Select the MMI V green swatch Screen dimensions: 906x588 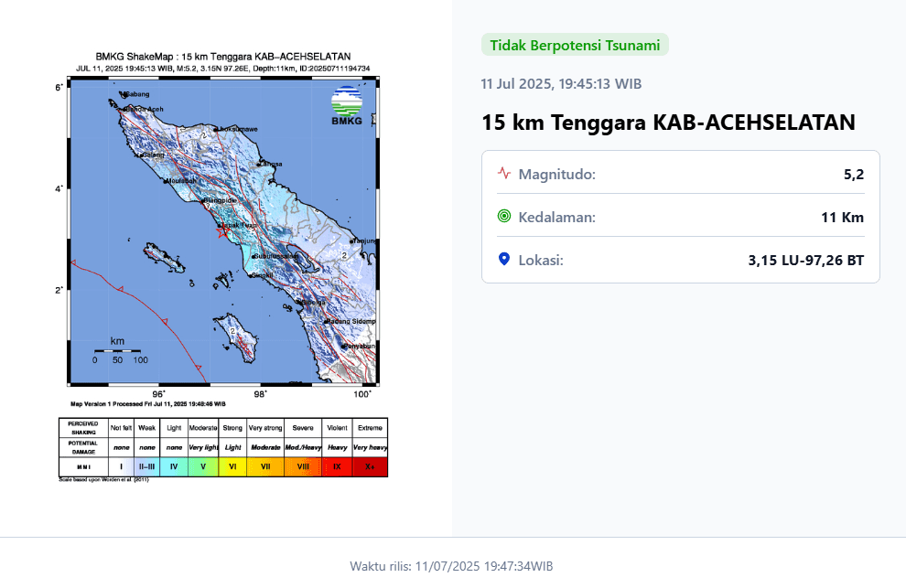(203, 466)
